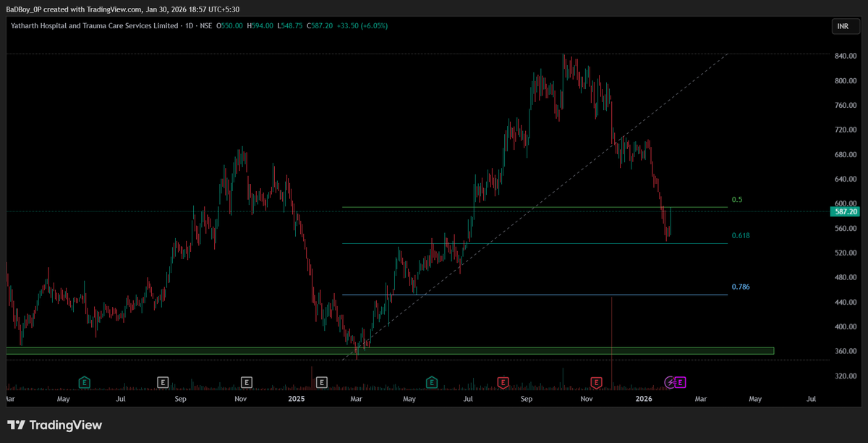This screenshot has height=443, width=868.
Task: Click the high value H594.00
Action: coord(260,25)
